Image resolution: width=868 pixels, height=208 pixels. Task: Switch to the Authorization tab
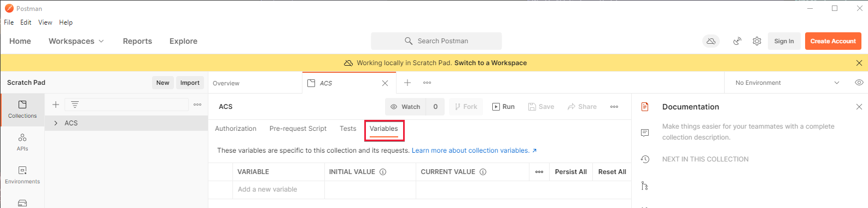pyautogui.click(x=236, y=129)
